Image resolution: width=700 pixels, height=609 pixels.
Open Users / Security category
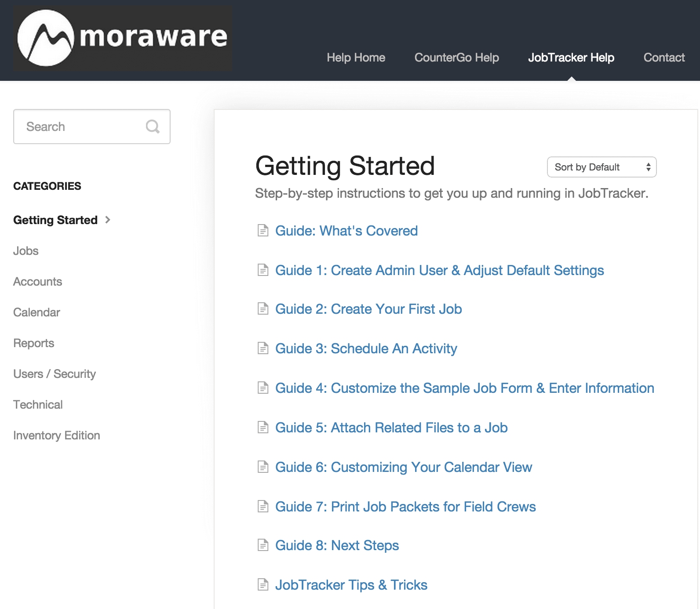(55, 374)
